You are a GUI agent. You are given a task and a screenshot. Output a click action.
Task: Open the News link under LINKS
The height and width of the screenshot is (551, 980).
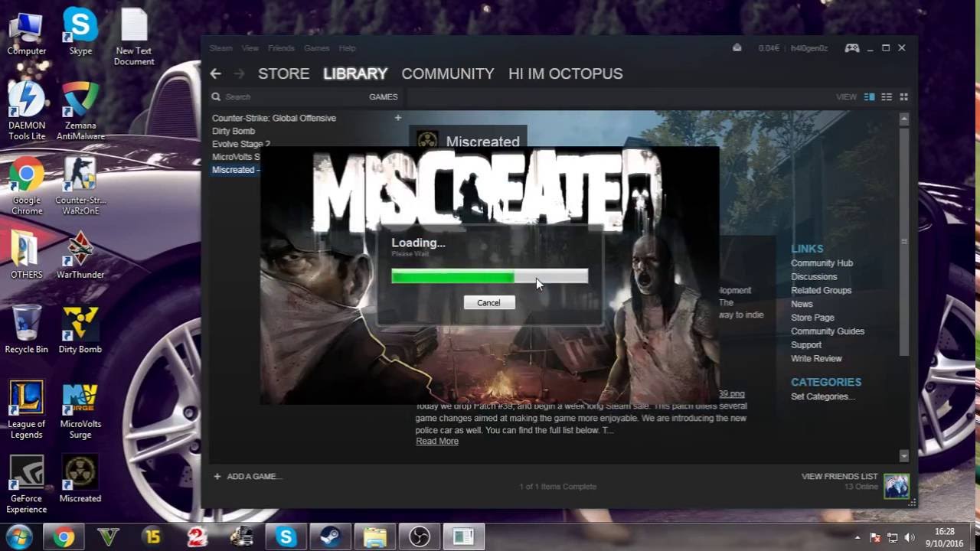coord(802,304)
